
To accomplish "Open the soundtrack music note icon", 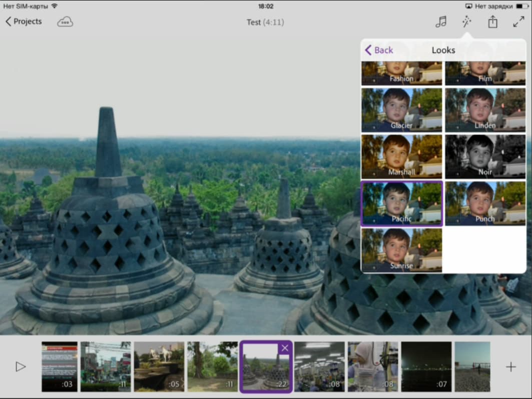I will pos(441,21).
